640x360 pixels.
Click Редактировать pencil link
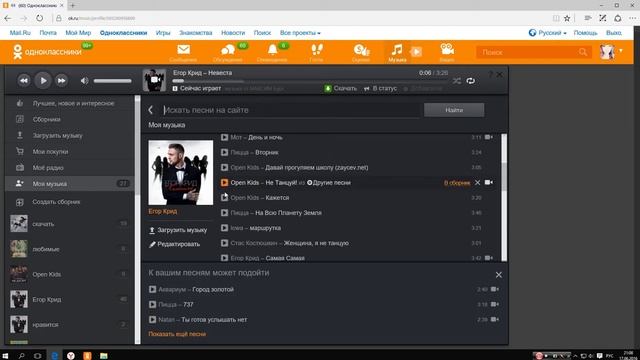pos(174,244)
